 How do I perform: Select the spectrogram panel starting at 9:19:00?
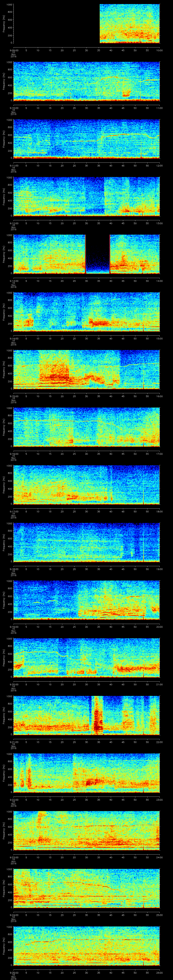(86, 600)
